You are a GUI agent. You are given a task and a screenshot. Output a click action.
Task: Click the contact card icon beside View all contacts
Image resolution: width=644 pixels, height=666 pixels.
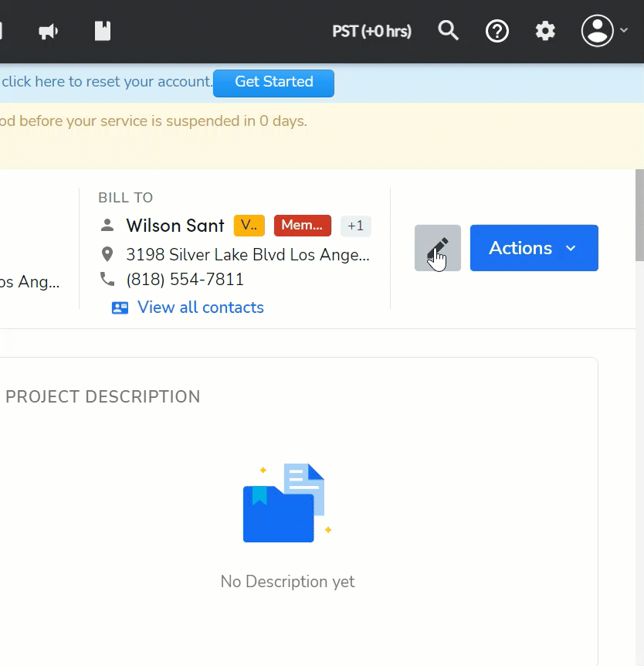[120, 308]
